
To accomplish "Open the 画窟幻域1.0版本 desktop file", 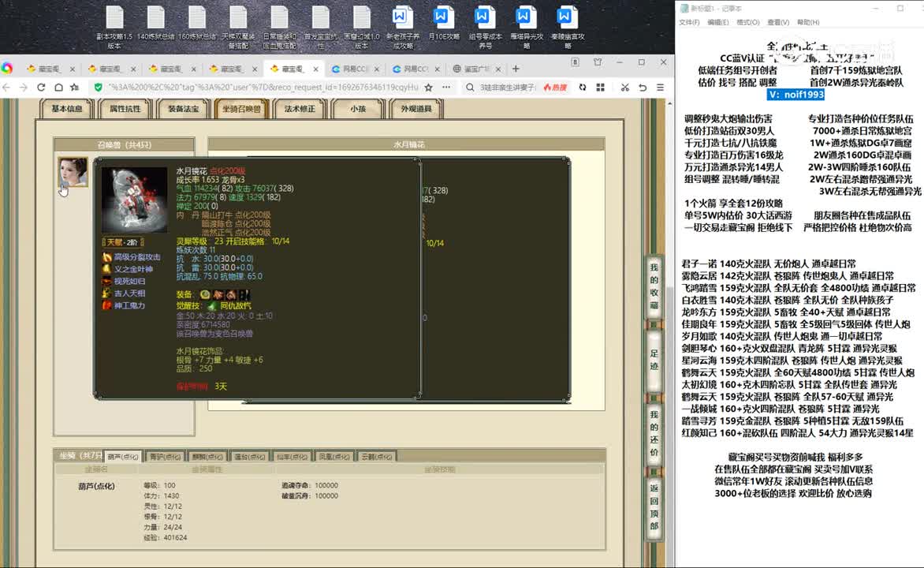I will click(x=361, y=27).
